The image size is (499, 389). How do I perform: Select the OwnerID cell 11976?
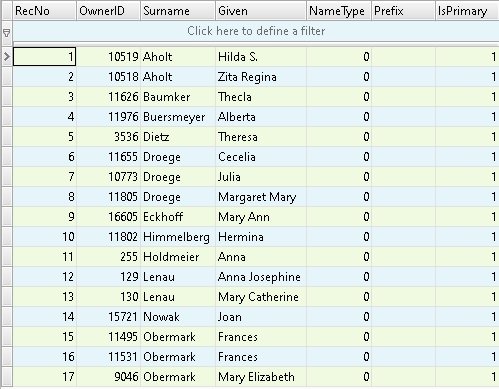[109, 117]
